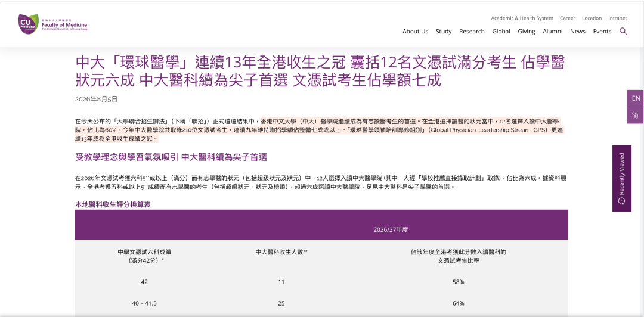The height and width of the screenshot is (317, 644).
Task: Switch language to EN
Action: pos(636,98)
